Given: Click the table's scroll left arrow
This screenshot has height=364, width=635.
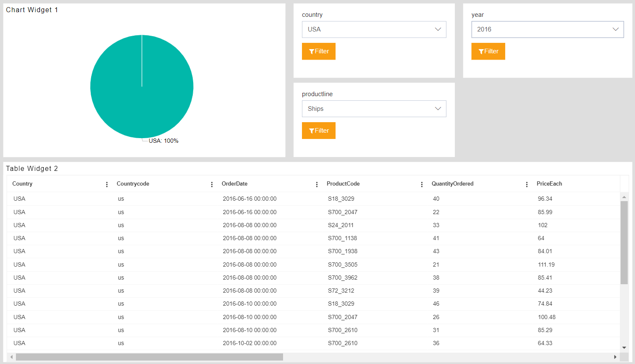Looking at the screenshot, I should (x=11, y=357).
